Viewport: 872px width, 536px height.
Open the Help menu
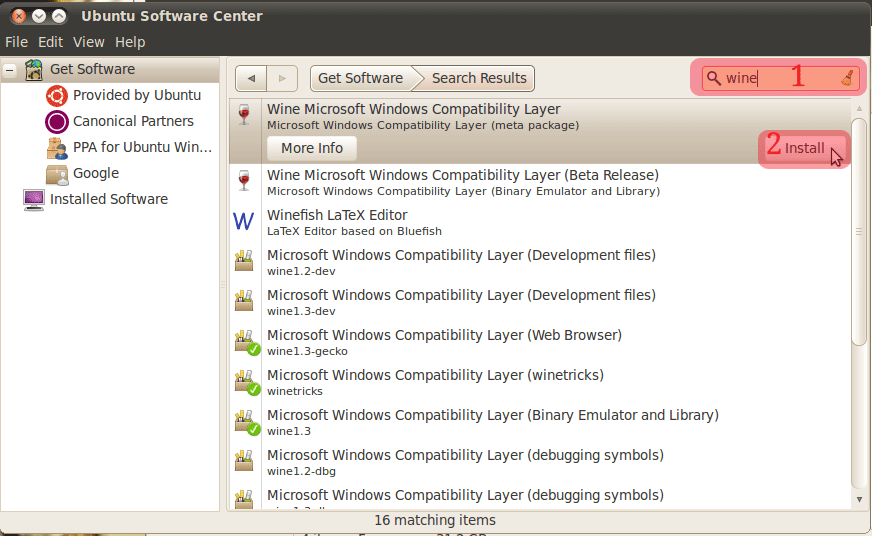[130, 42]
